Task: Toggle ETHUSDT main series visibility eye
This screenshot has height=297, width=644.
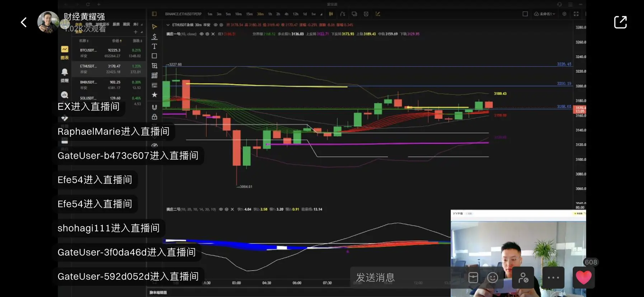Action: pyautogui.click(x=216, y=25)
